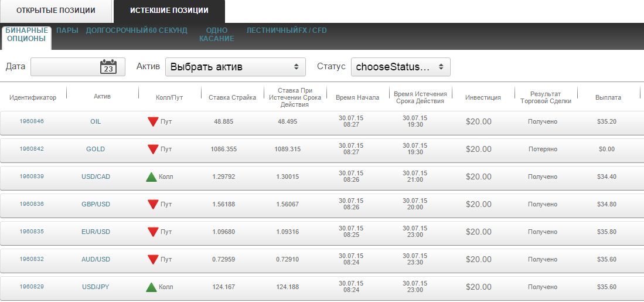Select the Истекшие позиции tab
This screenshot has width=644, height=302.
tap(169, 11)
